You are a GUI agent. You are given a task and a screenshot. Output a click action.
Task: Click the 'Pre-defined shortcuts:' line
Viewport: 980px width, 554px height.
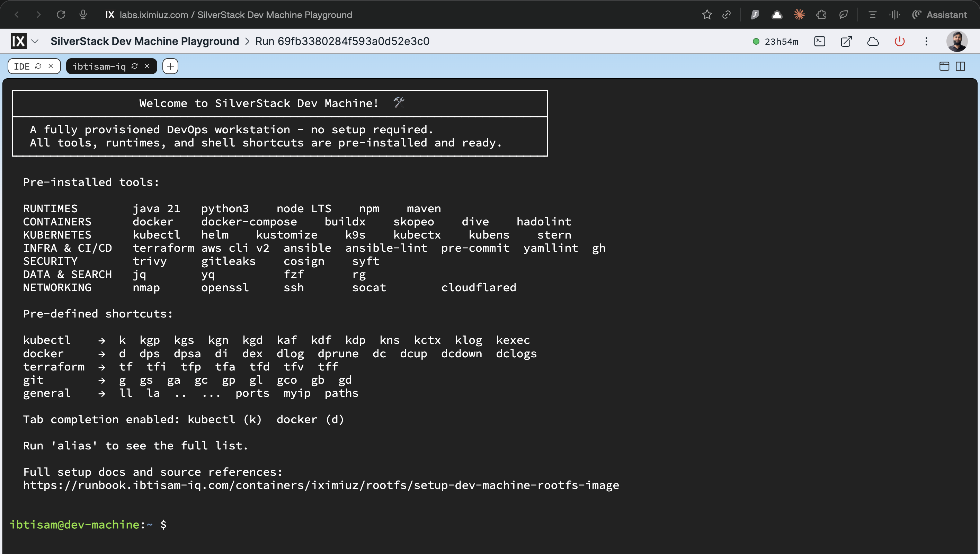pyautogui.click(x=98, y=314)
